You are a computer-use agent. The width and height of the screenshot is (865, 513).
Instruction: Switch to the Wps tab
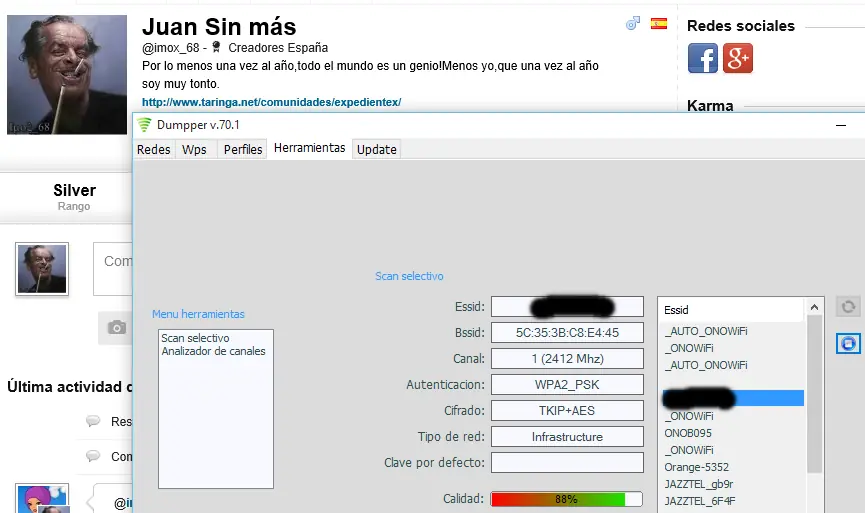click(x=194, y=149)
